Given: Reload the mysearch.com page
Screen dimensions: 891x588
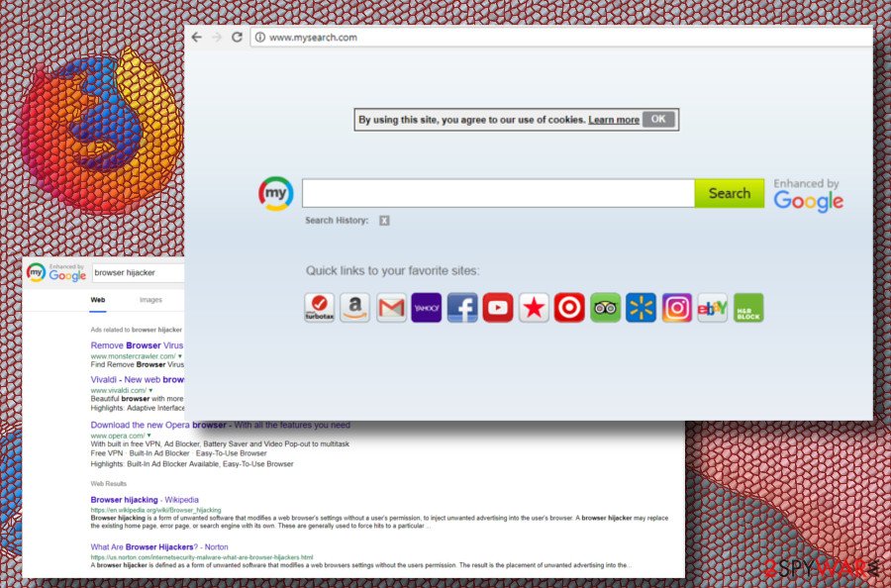Looking at the screenshot, I should pos(237,38).
